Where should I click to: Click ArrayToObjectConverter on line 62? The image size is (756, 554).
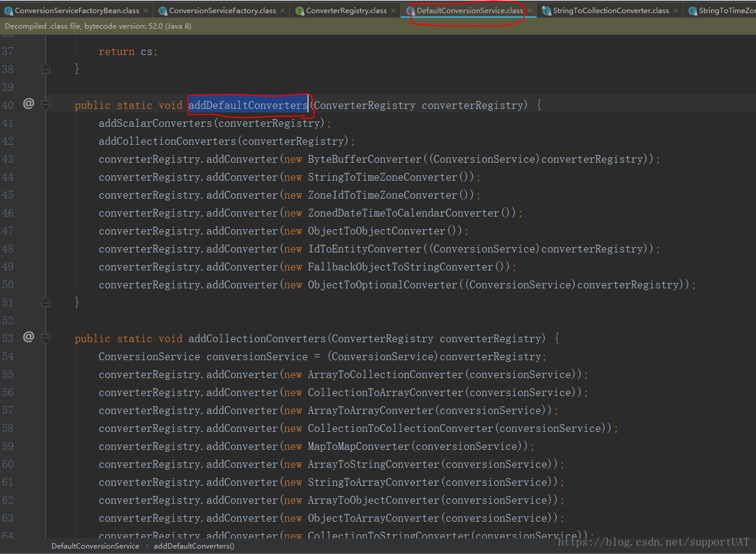374,500
